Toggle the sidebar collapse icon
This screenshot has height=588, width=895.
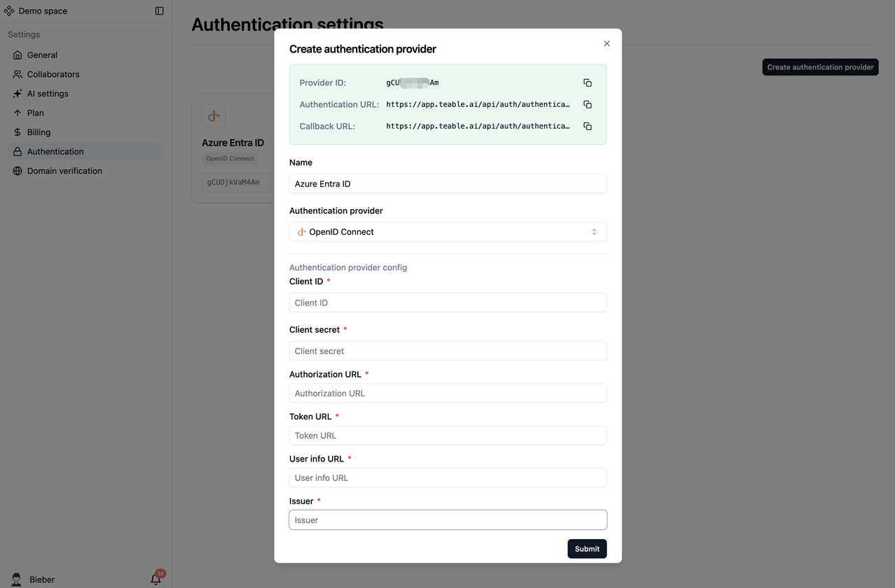(x=159, y=11)
